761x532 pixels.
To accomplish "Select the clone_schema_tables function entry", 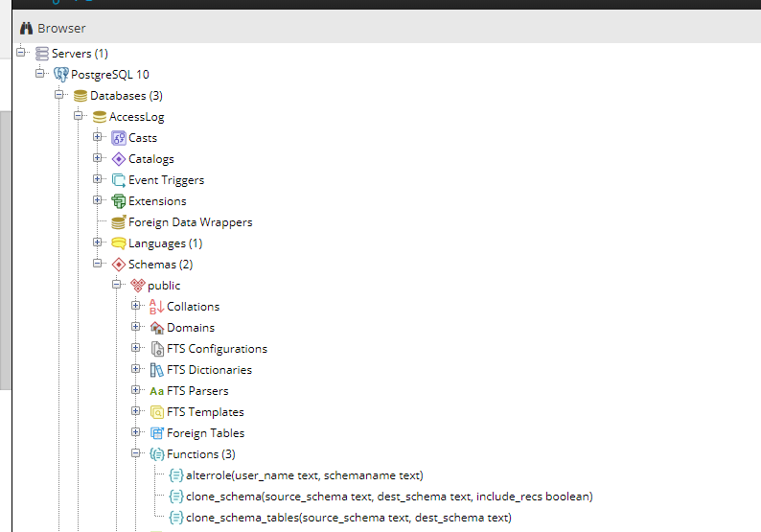I will coord(348,518).
